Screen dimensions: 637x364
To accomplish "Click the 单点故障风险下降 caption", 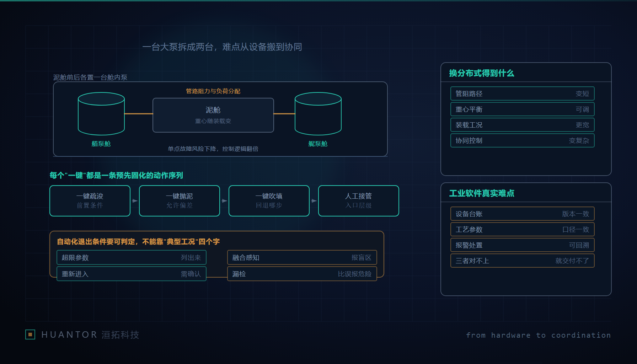I will click(213, 149).
